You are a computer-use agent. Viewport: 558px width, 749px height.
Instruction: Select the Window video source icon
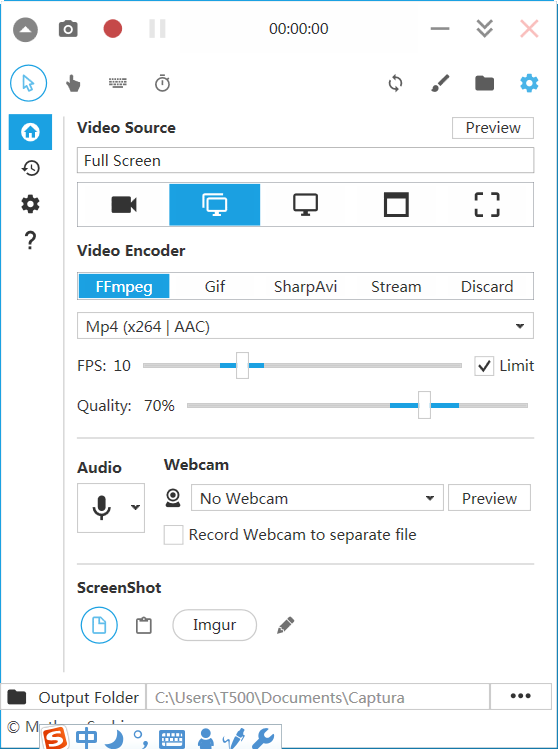click(397, 205)
